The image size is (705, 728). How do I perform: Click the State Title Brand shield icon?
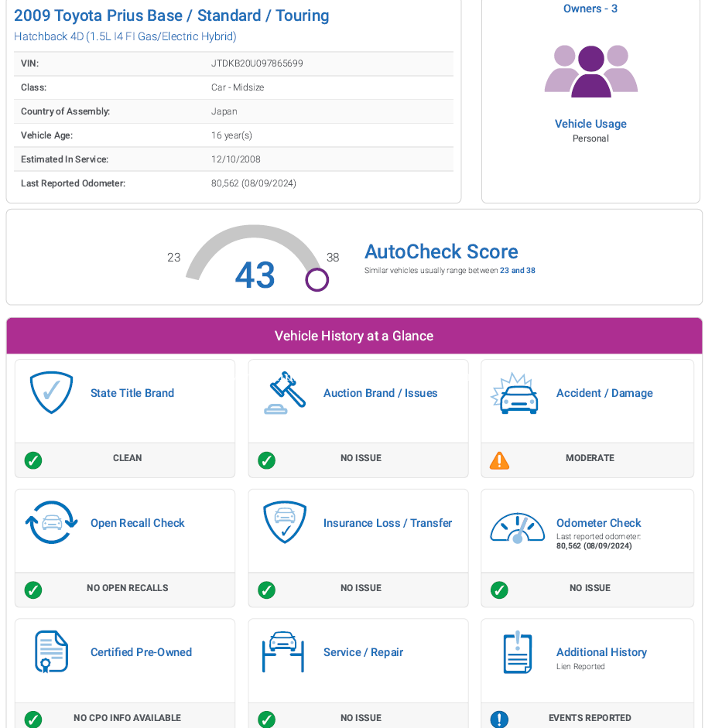pyautogui.click(x=51, y=392)
